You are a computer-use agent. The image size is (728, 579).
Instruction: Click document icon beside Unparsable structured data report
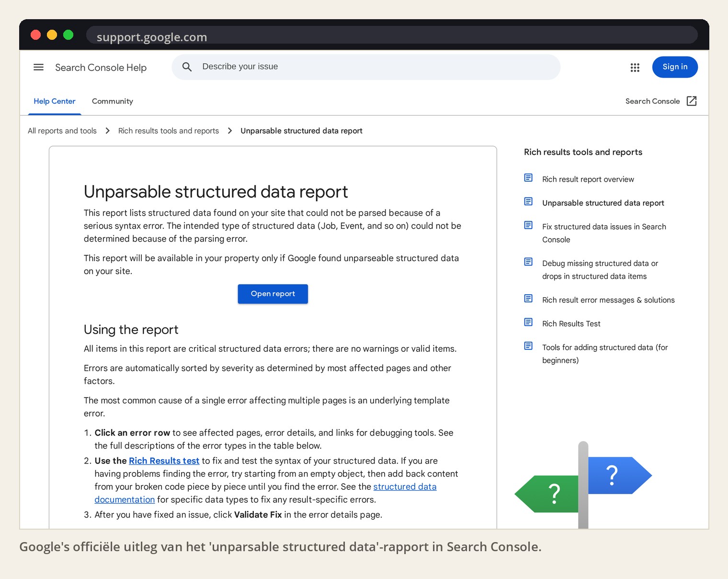[528, 201]
